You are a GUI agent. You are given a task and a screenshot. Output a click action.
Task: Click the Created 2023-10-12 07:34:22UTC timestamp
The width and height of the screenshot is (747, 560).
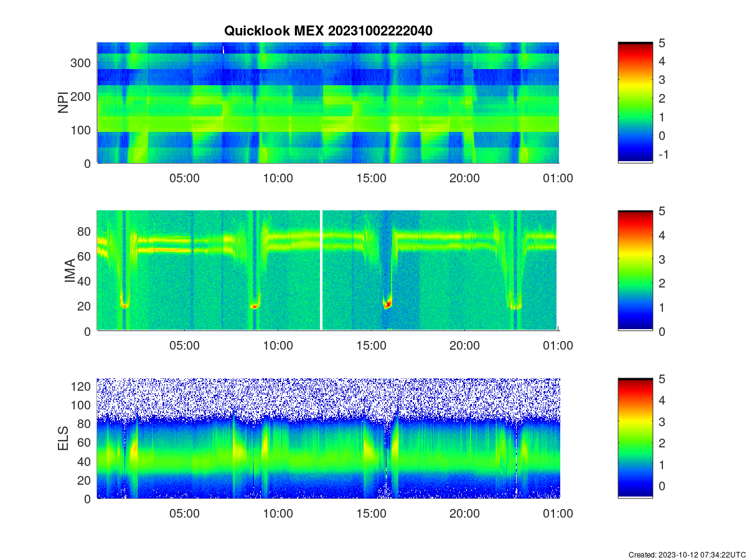[687, 554]
